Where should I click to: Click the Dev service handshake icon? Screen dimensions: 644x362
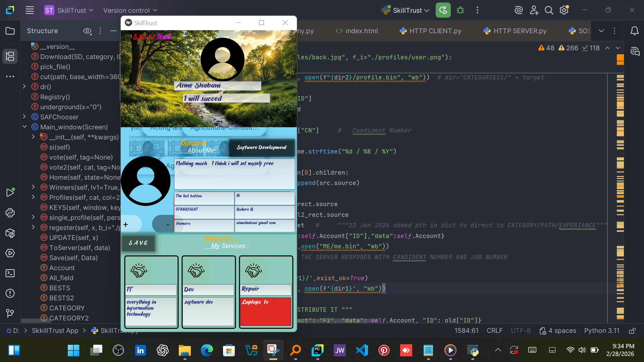(x=196, y=270)
